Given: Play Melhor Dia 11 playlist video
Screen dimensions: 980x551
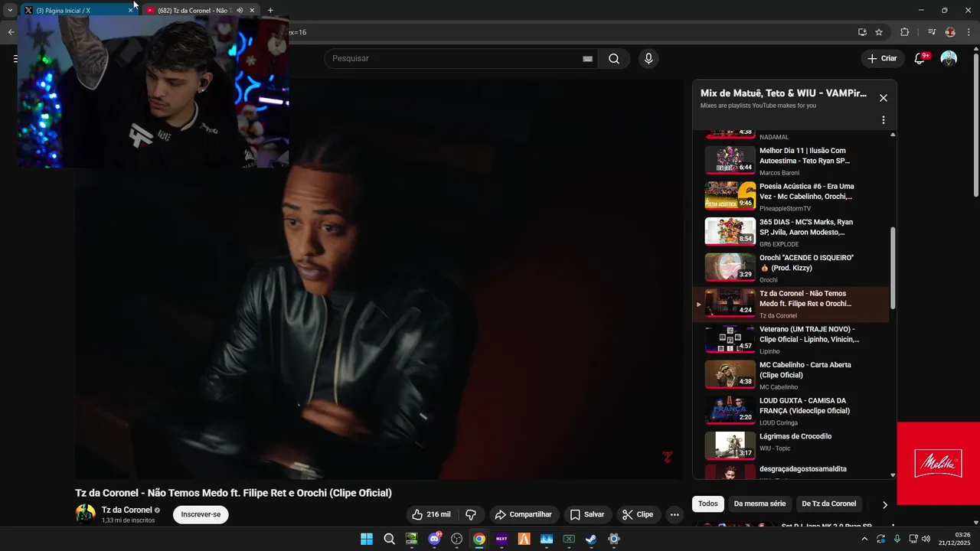Looking at the screenshot, I should coord(792,161).
